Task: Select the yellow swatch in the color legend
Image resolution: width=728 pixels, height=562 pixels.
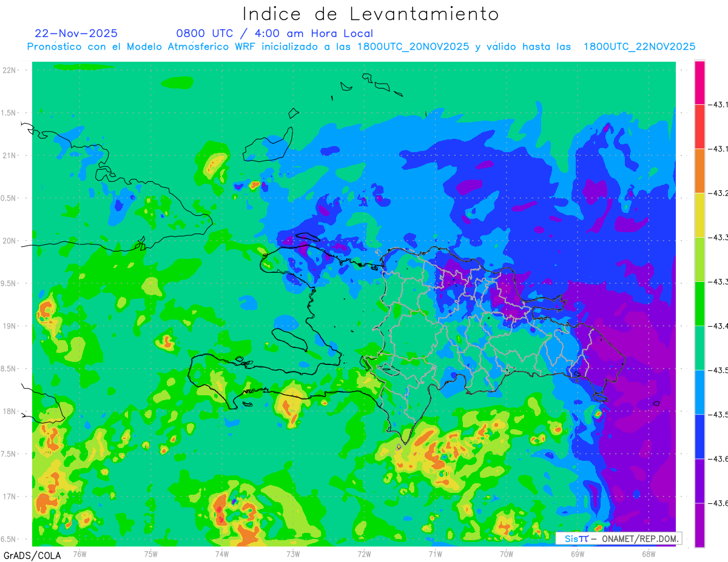Action: click(x=699, y=215)
